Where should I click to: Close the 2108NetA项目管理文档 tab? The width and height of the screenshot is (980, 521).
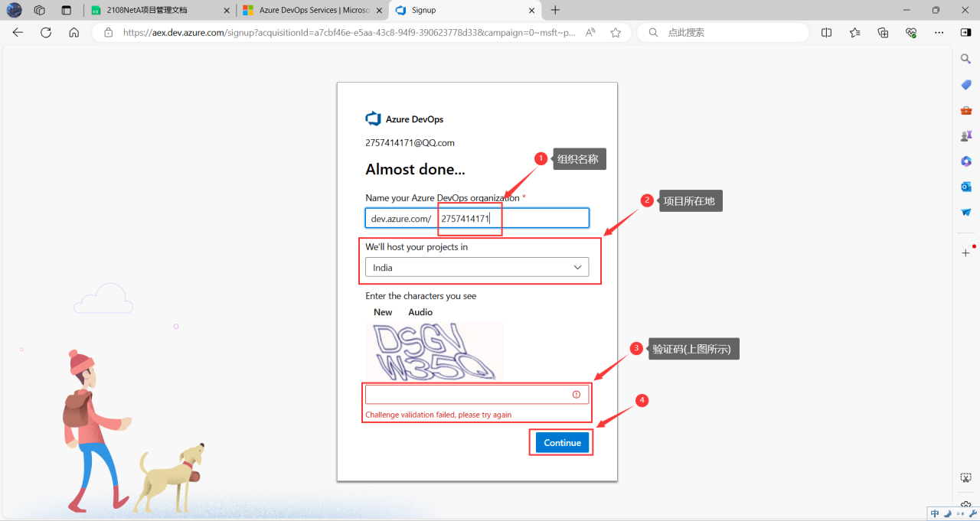pyautogui.click(x=227, y=11)
